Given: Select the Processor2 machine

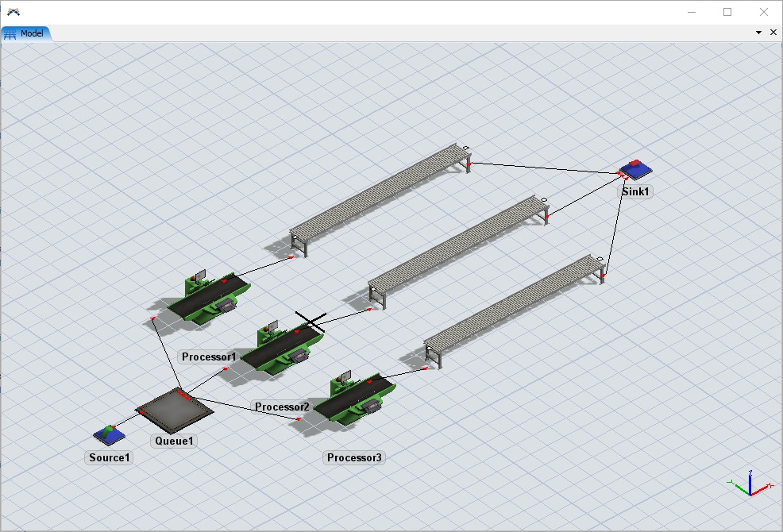Looking at the screenshot, I should click(x=281, y=348).
